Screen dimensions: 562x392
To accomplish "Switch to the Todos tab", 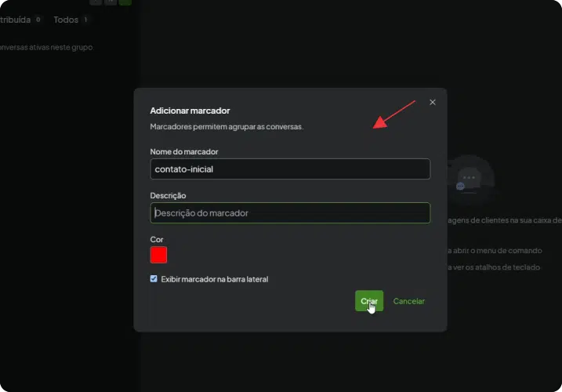I will (66, 20).
